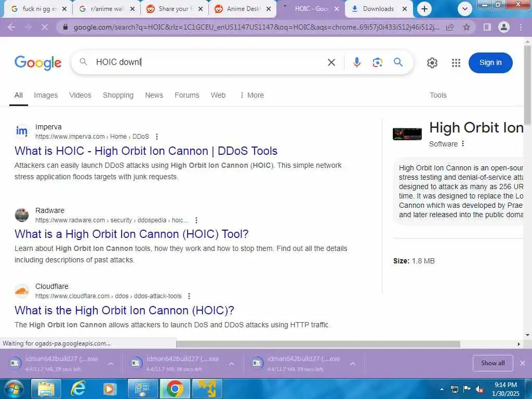
Task: Expand options for second idman download
Action: point(232,363)
